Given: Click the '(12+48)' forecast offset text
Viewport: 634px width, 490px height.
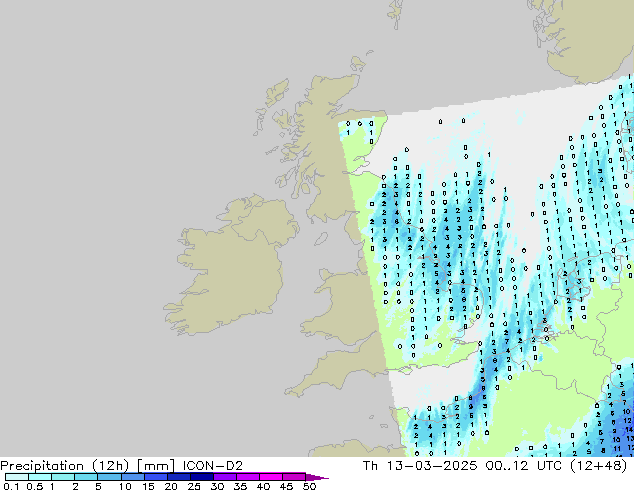Looking at the screenshot, I should (x=598, y=466).
